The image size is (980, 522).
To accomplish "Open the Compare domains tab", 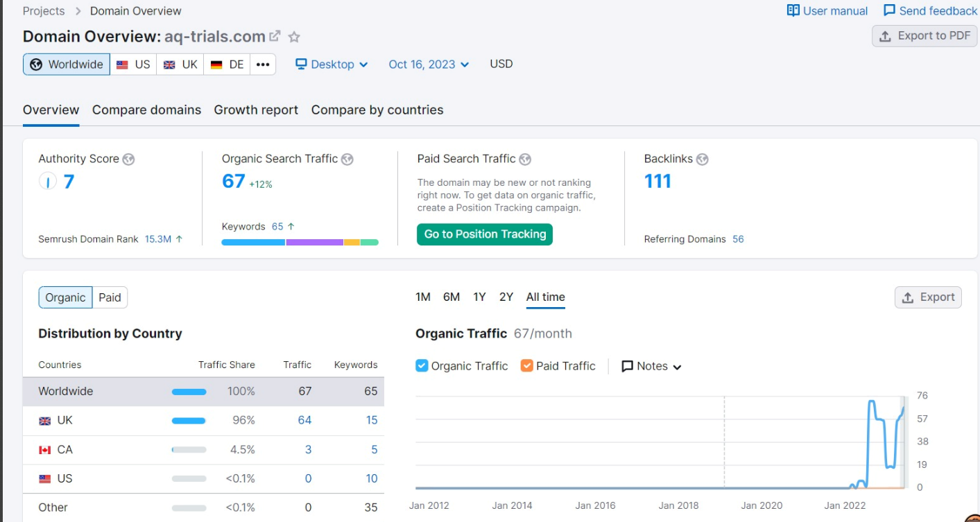I will (146, 110).
